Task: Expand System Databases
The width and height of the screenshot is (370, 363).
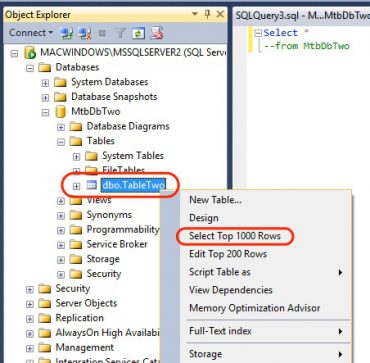Action: pyautogui.click(x=45, y=82)
